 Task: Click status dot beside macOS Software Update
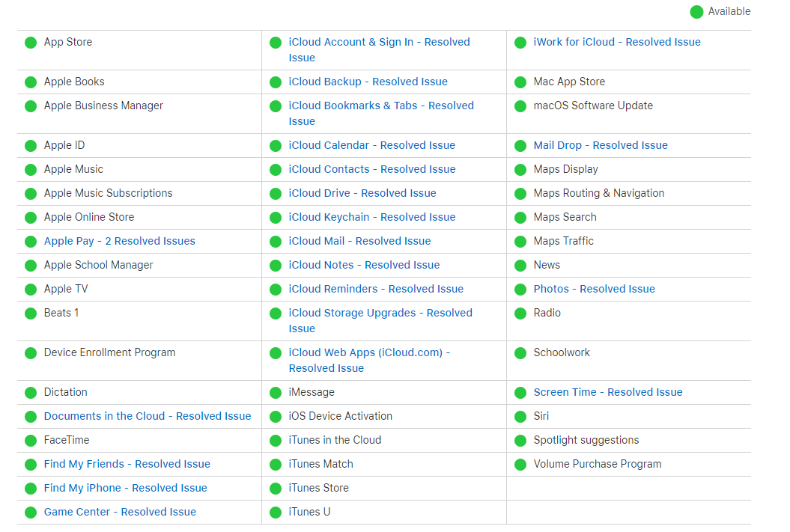tap(520, 106)
